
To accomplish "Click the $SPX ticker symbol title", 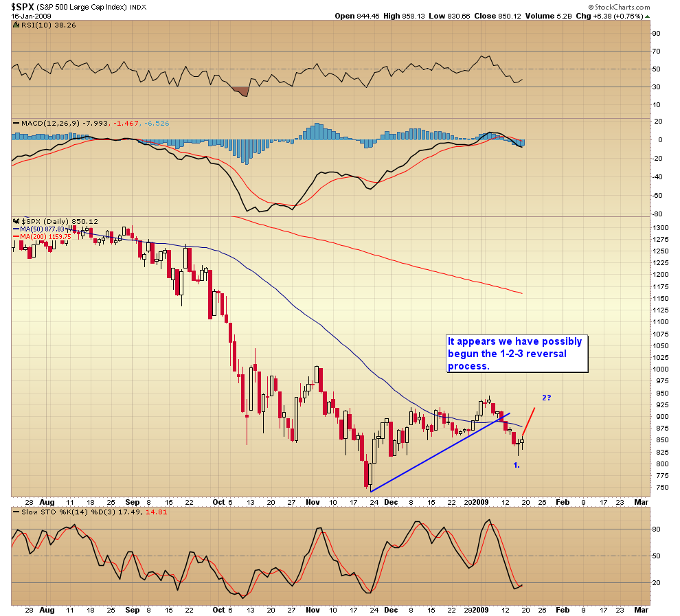I will [x=23, y=7].
